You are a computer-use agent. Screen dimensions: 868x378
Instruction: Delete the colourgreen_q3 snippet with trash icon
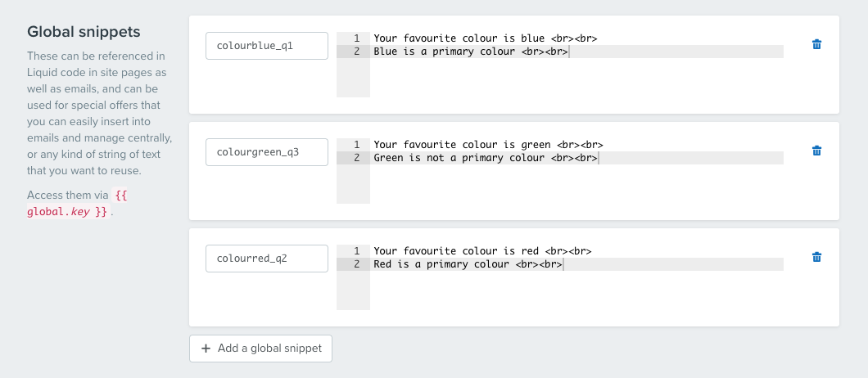point(816,151)
